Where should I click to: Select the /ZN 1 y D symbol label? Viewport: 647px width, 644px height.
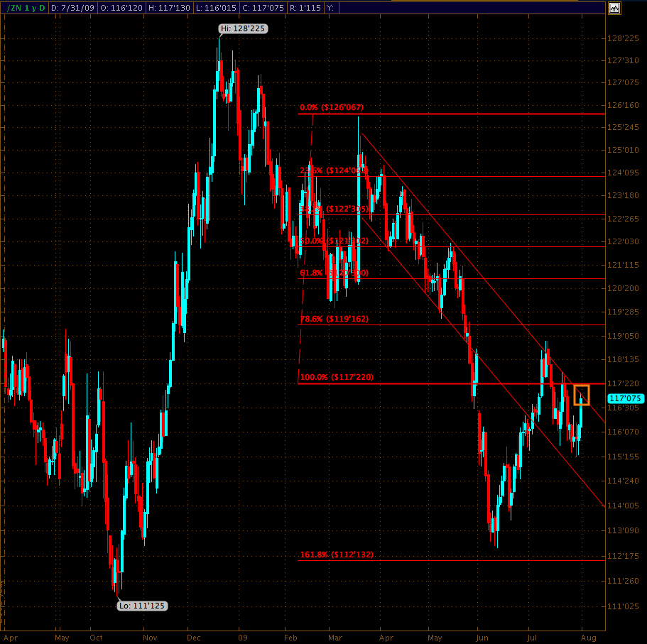(26, 8)
